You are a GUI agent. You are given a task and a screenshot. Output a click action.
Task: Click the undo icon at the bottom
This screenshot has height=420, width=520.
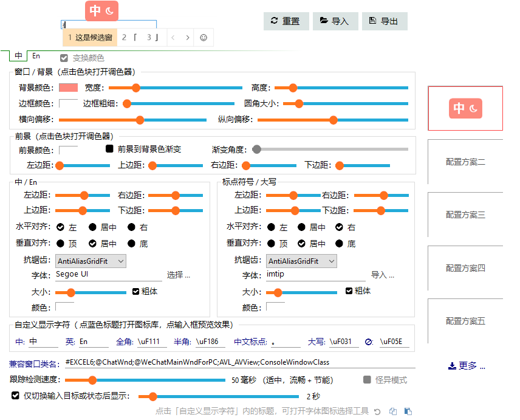[x=377, y=411]
